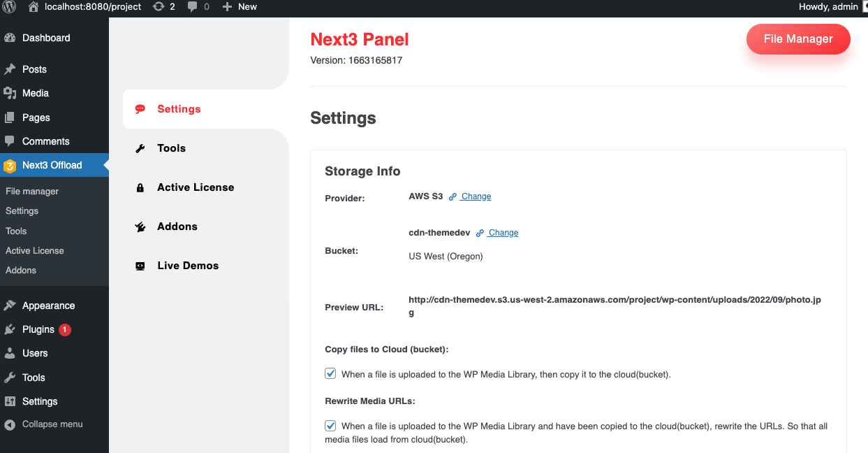Open Plugins from the admin sidebar
Screen dimensions: 868x453
click(34, 329)
